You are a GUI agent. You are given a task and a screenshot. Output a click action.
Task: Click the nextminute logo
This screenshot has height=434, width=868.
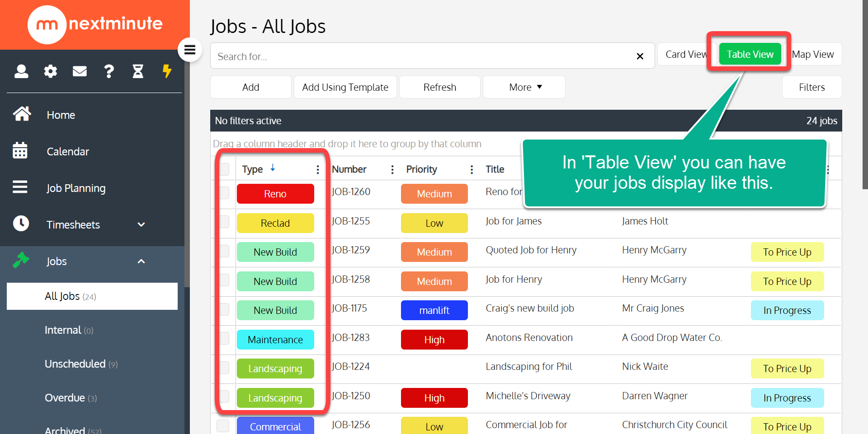tap(95, 24)
